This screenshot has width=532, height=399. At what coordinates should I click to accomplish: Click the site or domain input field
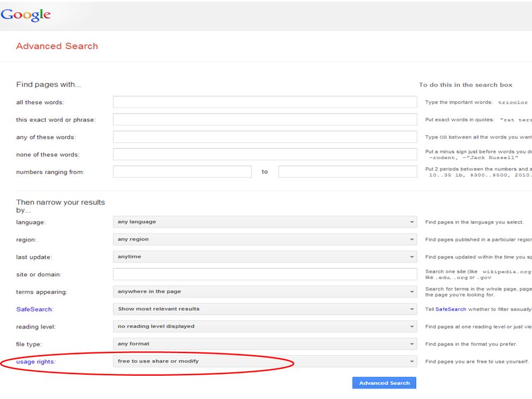coord(265,274)
